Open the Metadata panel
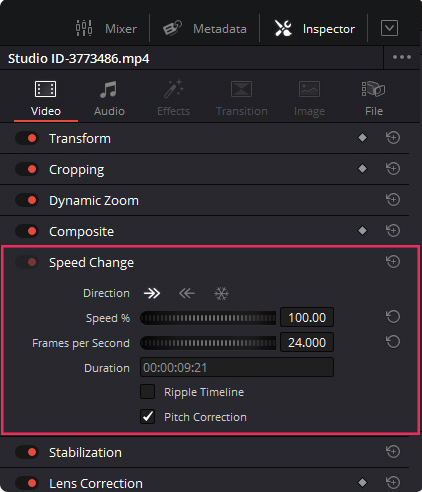 click(205, 29)
